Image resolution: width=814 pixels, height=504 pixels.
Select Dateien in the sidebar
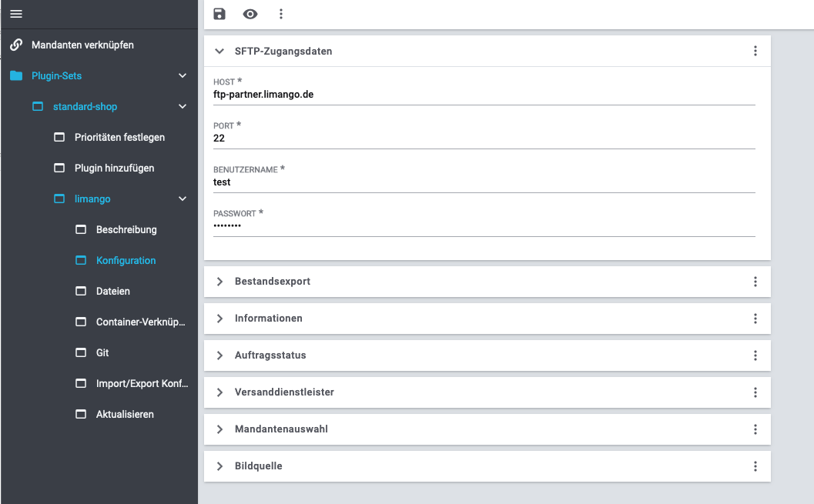point(112,291)
